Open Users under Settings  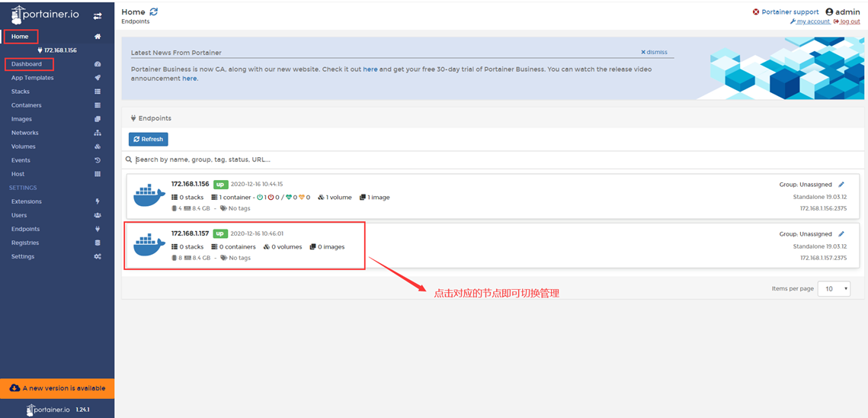pyautogui.click(x=19, y=215)
